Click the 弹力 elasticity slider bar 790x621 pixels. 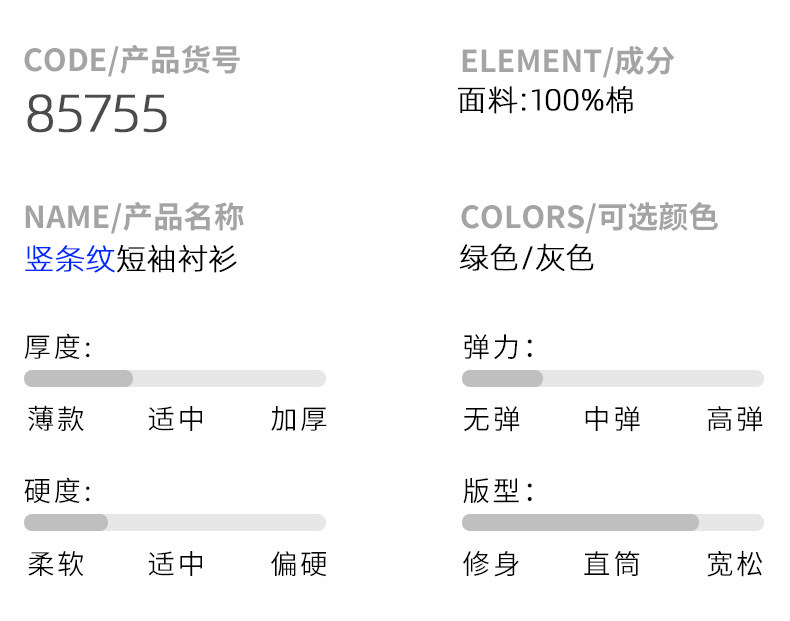612,378
